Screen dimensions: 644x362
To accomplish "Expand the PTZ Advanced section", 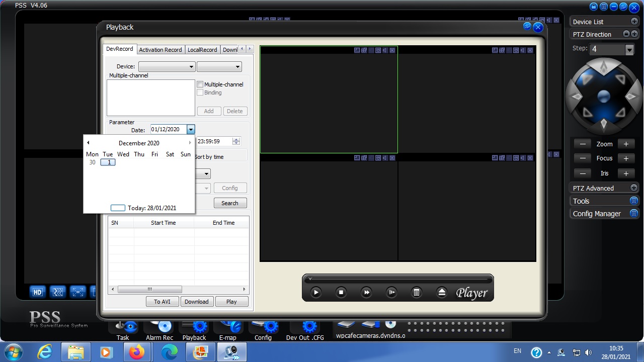I will point(633,188).
